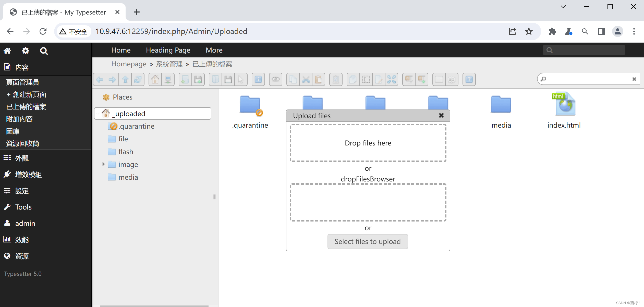
Task: Open the More menu item
Action: pyautogui.click(x=214, y=50)
